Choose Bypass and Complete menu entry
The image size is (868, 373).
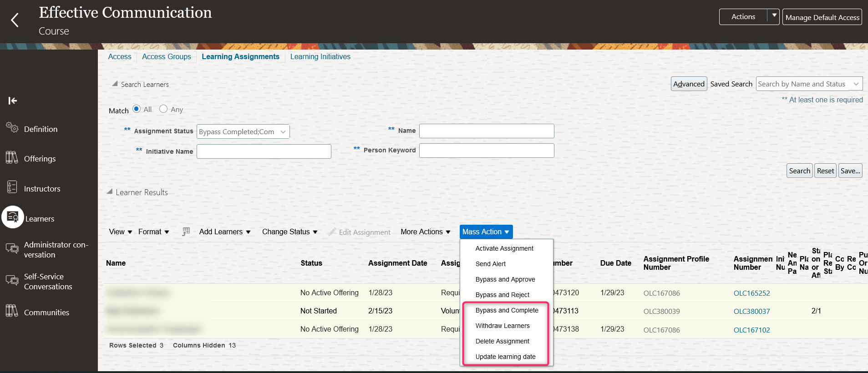[507, 310]
